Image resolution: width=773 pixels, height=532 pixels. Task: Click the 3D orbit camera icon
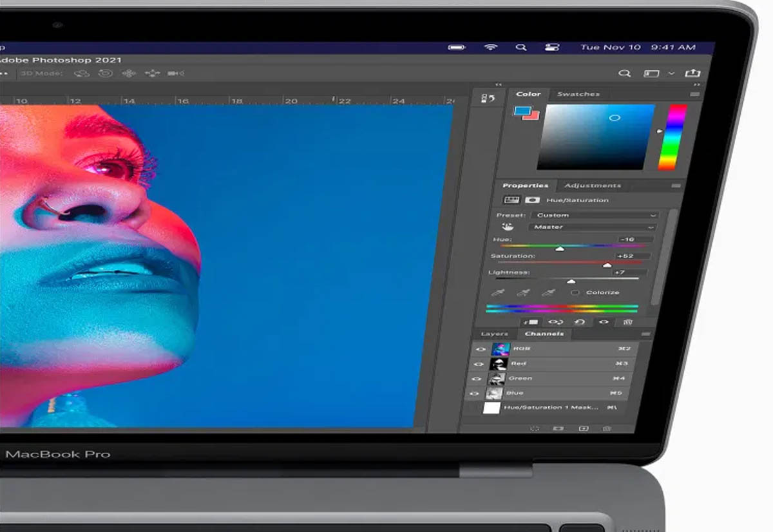[x=82, y=73]
